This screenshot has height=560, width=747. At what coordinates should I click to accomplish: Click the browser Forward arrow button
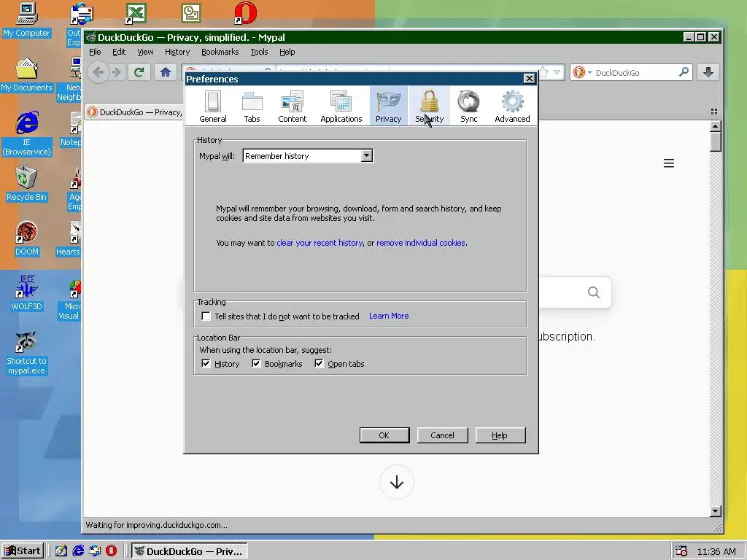tap(116, 72)
